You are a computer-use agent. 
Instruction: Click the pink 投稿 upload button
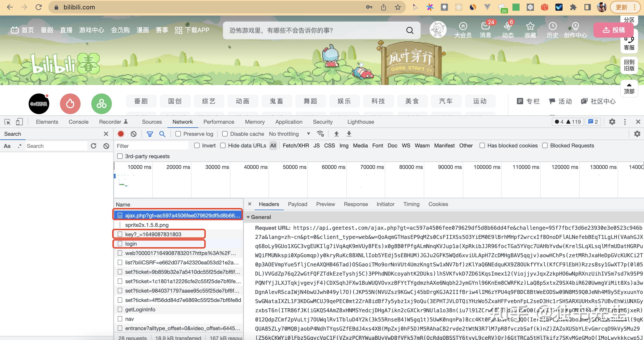pos(613,30)
